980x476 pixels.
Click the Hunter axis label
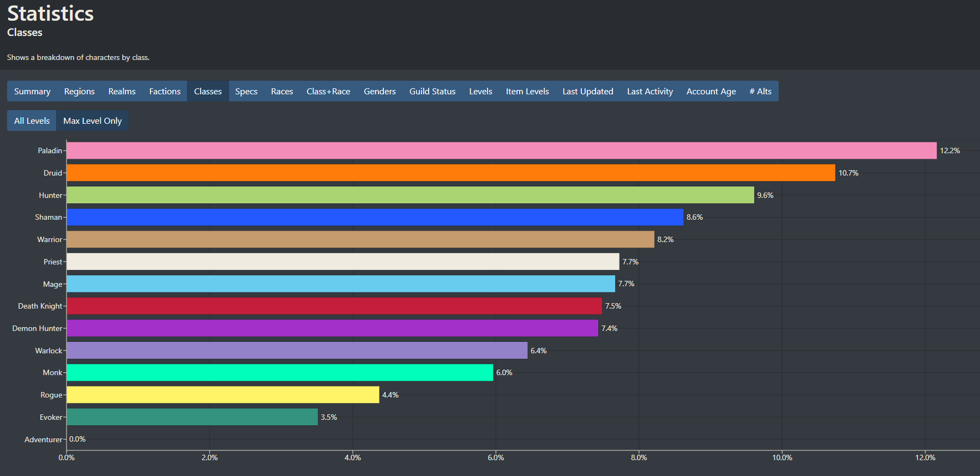[50, 195]
